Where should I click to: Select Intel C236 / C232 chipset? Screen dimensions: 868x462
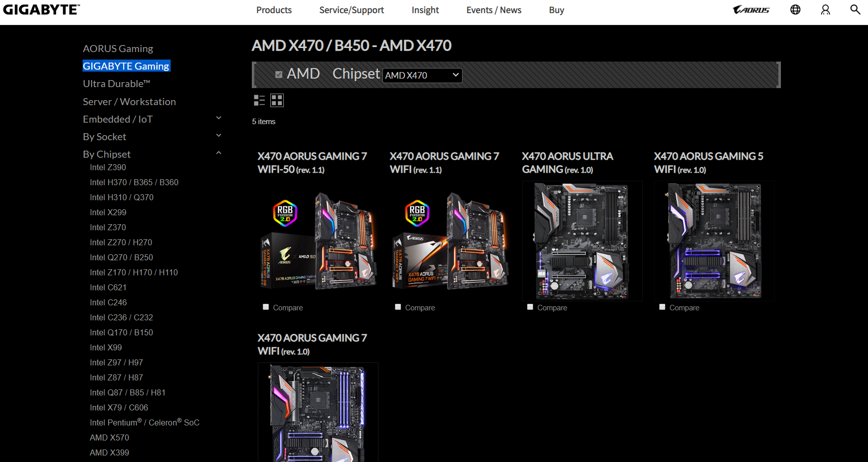coord(122,317)
